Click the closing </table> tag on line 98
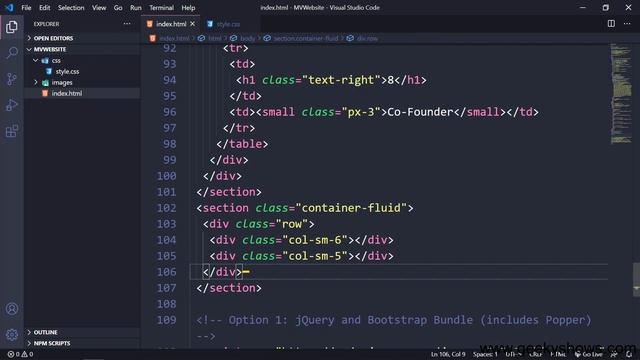Screen dimensions: 640x360 click(x=242, y=144)
